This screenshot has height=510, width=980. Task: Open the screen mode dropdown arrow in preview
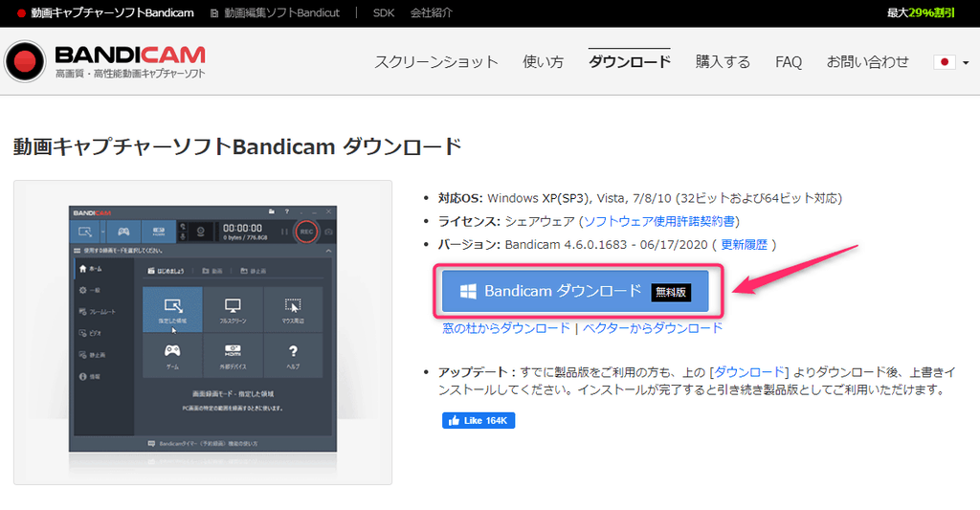coord(103,232)
